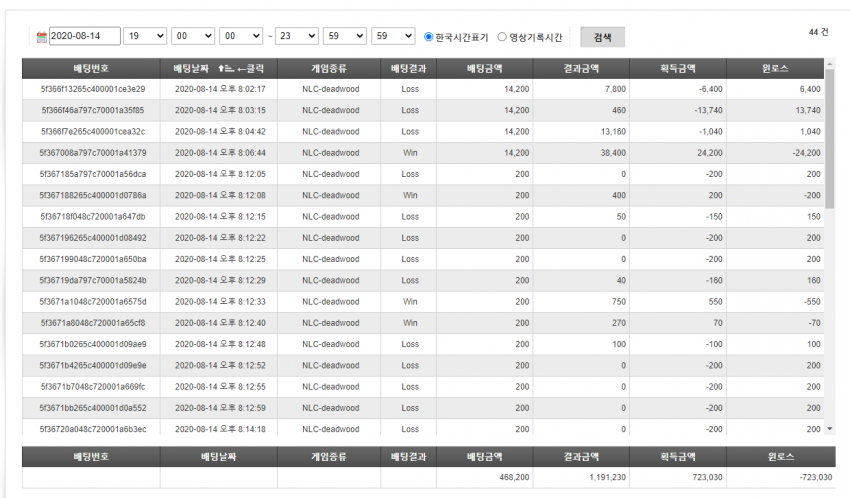850x498 pixels.
Task: Select betting ID 5f3671b0265c400001d09ae9
Action: coord(93,344)
